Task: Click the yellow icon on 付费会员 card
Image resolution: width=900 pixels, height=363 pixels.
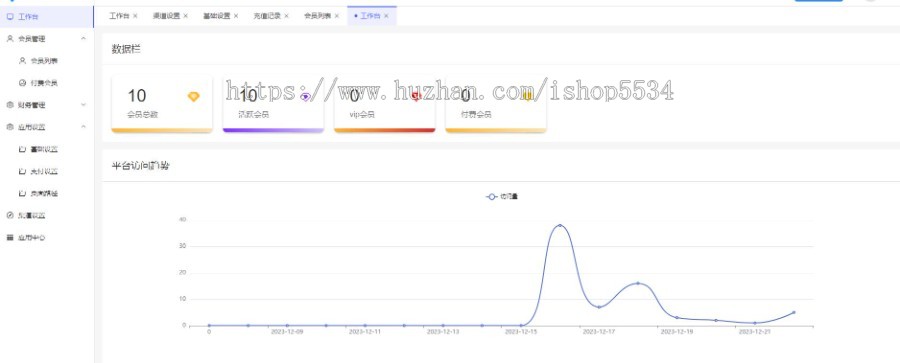Action: point(527,96)
